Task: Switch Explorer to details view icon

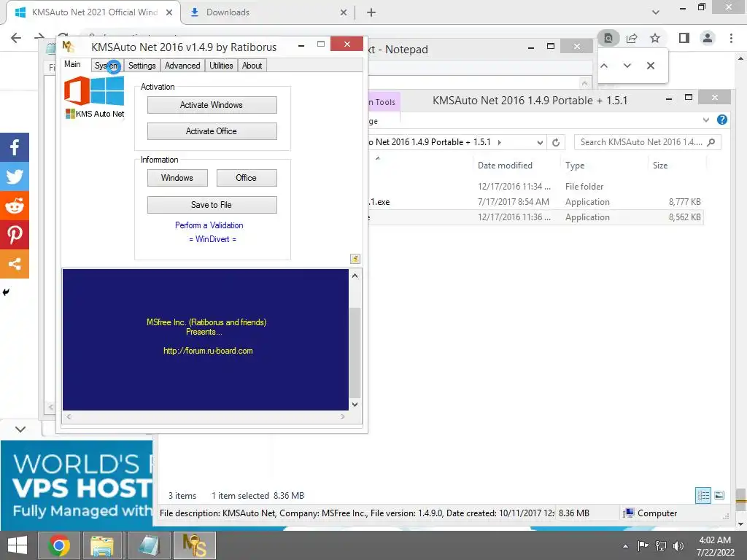Action: (x=703, y=496)
